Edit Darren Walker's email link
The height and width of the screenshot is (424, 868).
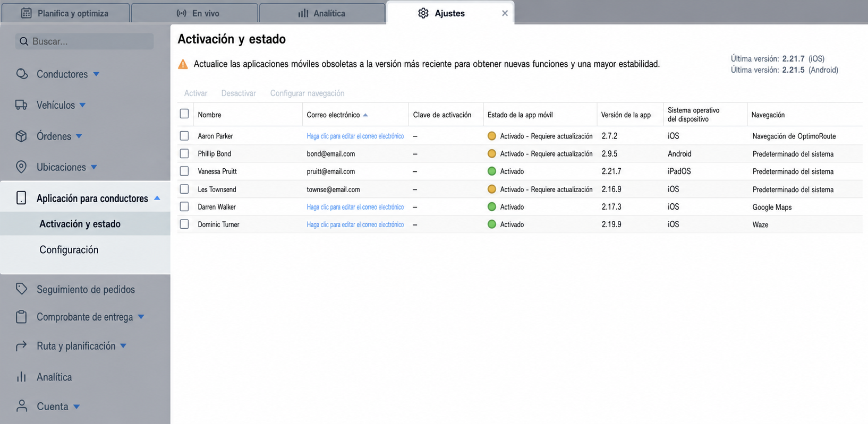(x=355, y=207)
